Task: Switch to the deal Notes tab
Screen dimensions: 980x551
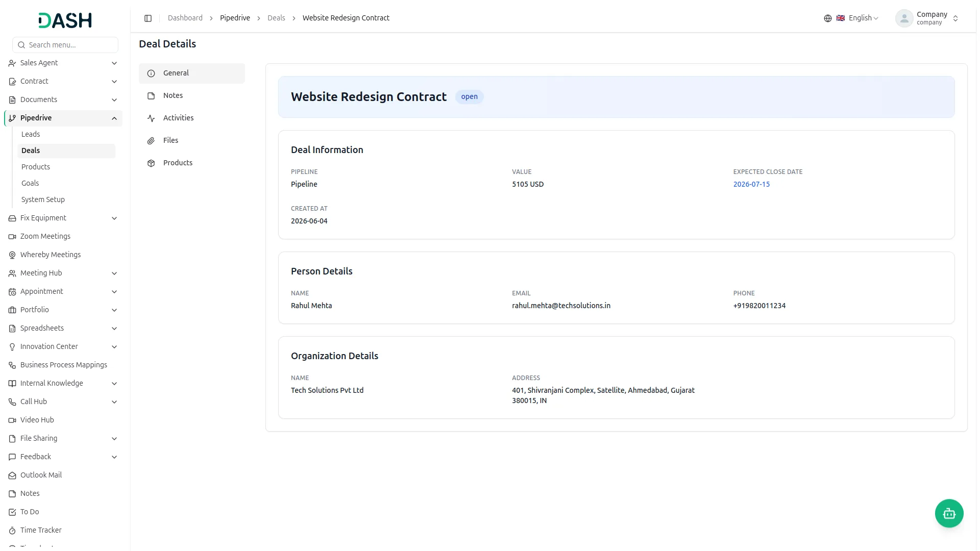Action: (192, 96)
